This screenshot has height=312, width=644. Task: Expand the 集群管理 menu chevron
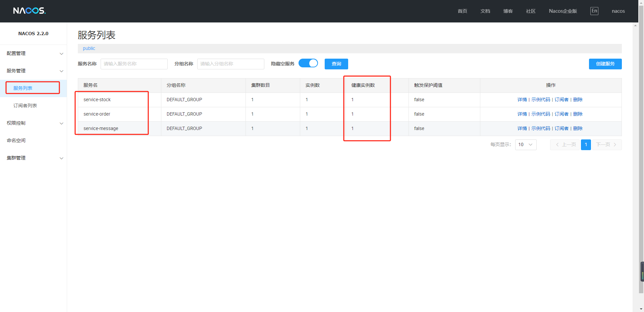pyautogui.click(x=61, y=158)
